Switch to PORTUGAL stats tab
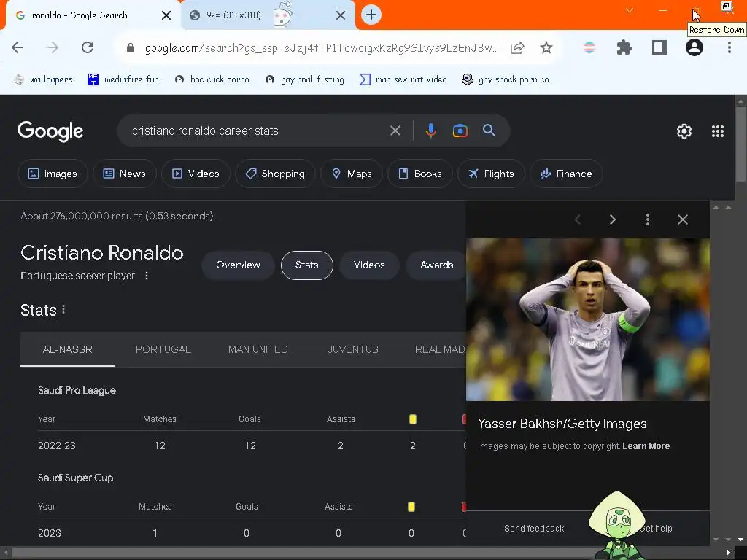 pyautogui.click(x=163, y=349)
